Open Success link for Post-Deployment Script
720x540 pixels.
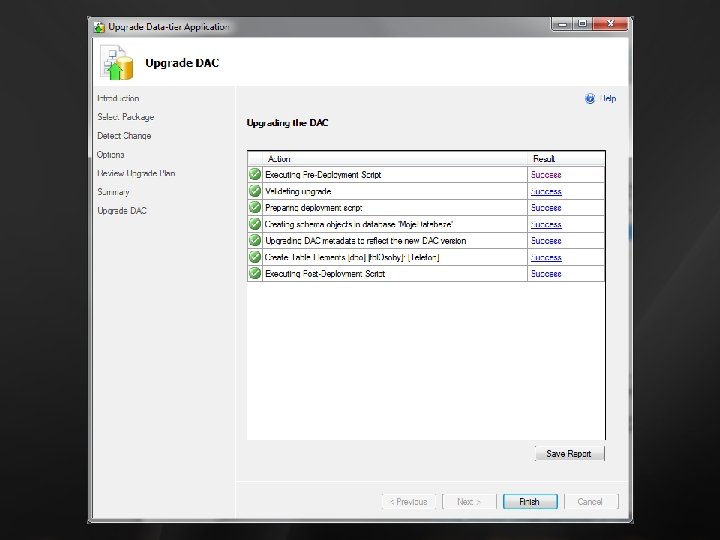(x=546, y=274)
